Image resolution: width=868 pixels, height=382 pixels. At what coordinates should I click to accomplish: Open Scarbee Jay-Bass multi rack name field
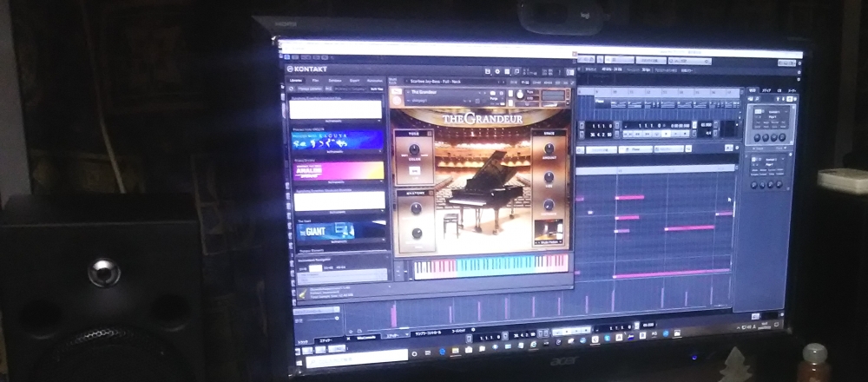(455, 82)
